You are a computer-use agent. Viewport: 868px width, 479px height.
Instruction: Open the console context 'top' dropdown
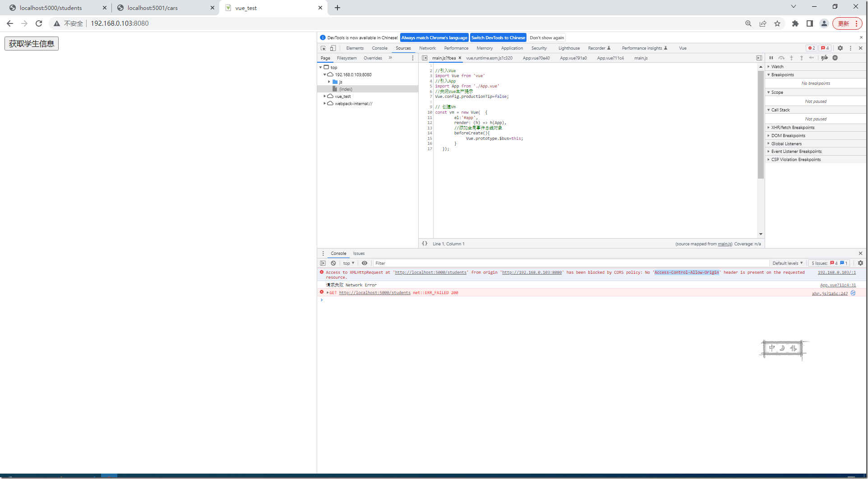click(x=348, y=263)
